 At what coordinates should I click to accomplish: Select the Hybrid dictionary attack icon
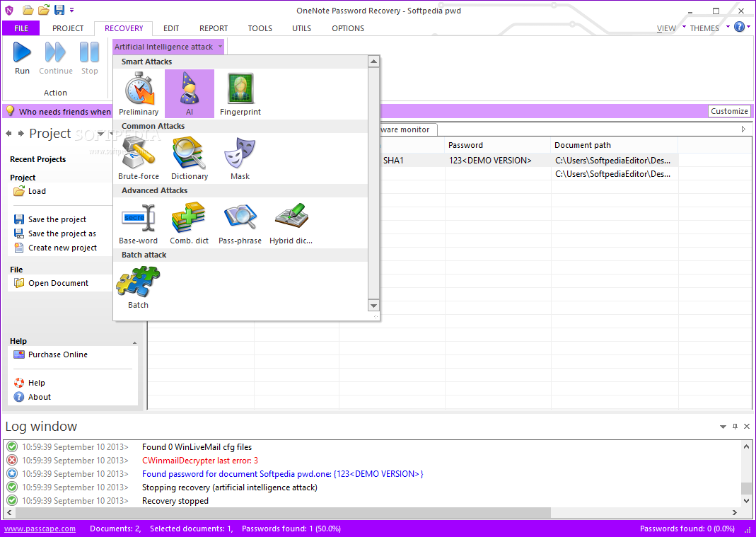tap(291, 223)
